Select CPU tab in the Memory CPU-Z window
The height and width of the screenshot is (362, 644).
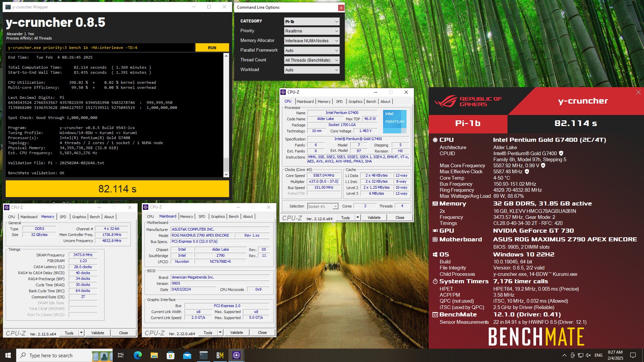[12, 217]
